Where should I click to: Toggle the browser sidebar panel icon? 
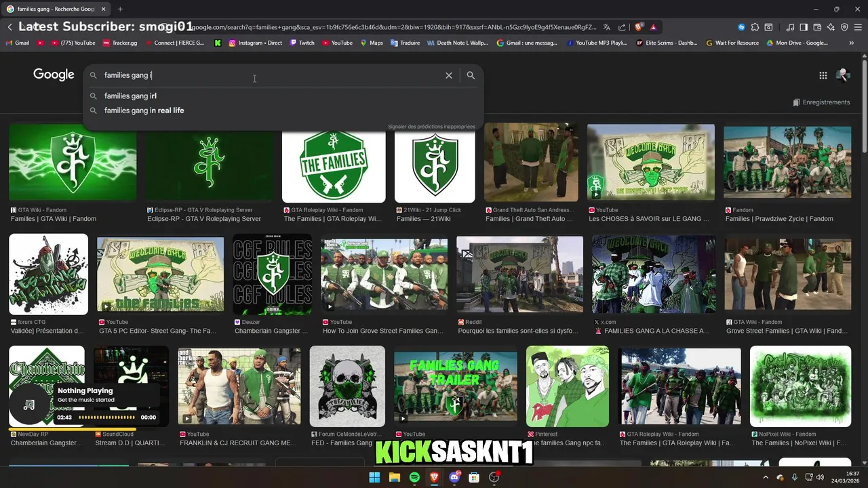(x=804, y=27)
